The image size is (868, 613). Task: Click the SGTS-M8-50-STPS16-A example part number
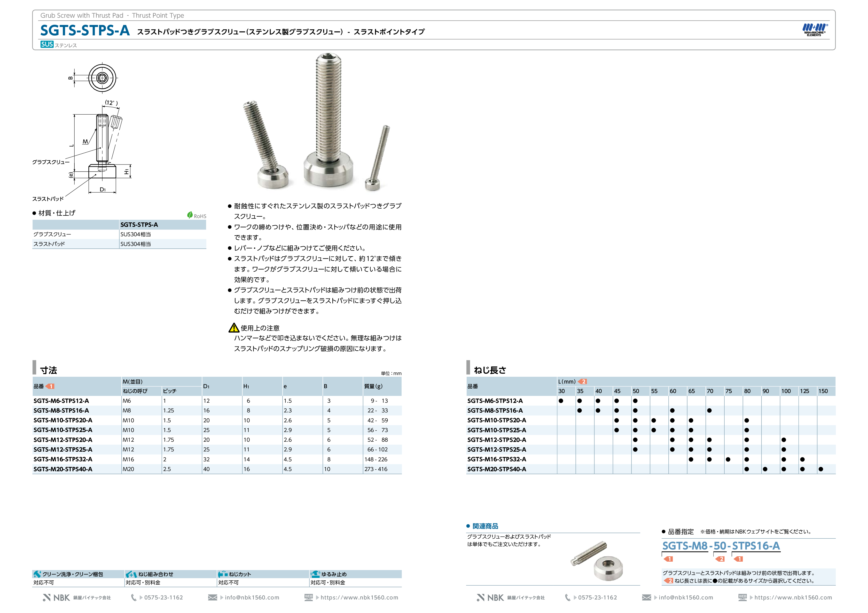(x=720, y=546)
